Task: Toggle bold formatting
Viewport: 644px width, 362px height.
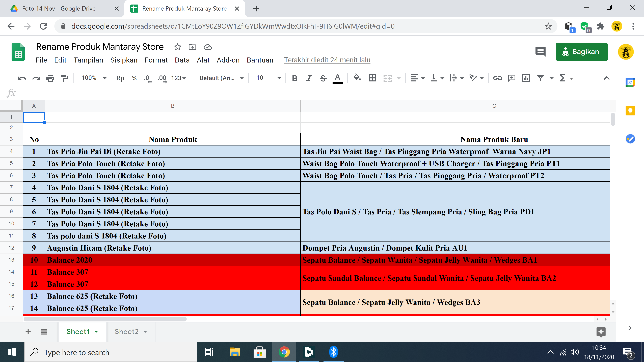Action: 294,78
